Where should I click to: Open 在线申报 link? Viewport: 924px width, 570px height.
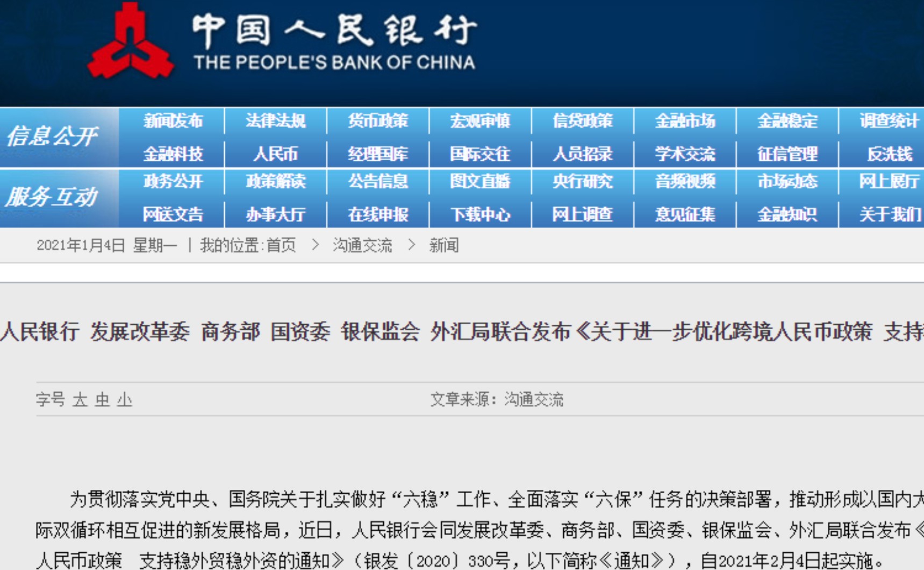coord(378,215)
